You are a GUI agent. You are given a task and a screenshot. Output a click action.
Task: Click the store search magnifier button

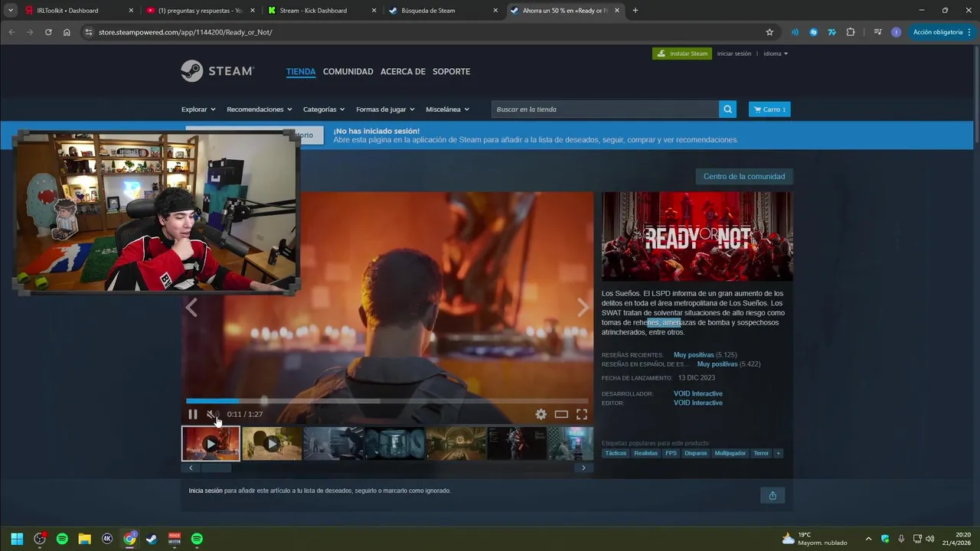click(x=727, y=109)
